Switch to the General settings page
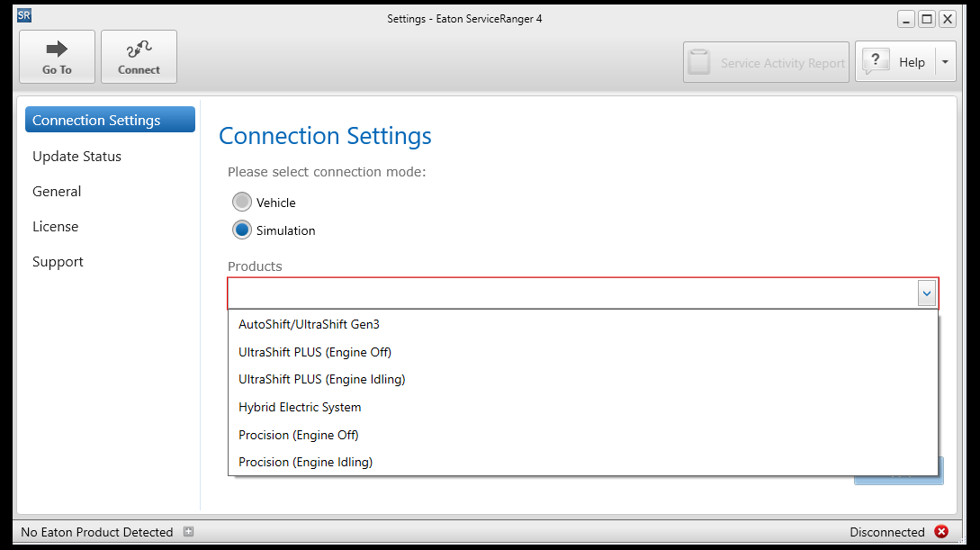980x550 pixels. coord(57,192)
